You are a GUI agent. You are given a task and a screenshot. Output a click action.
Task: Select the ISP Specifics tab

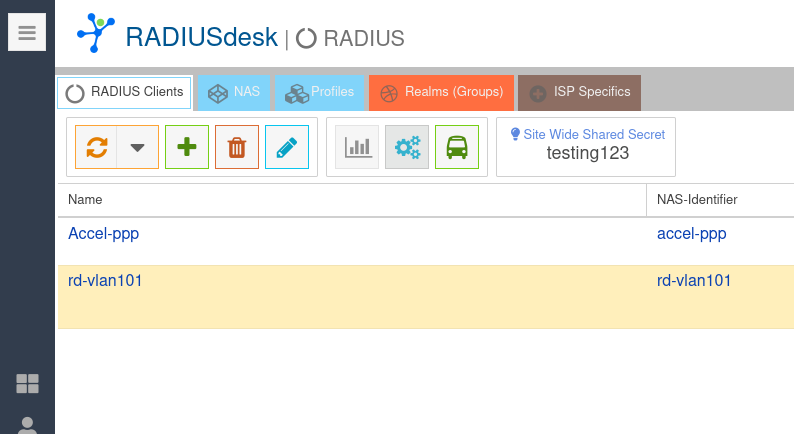579,92
